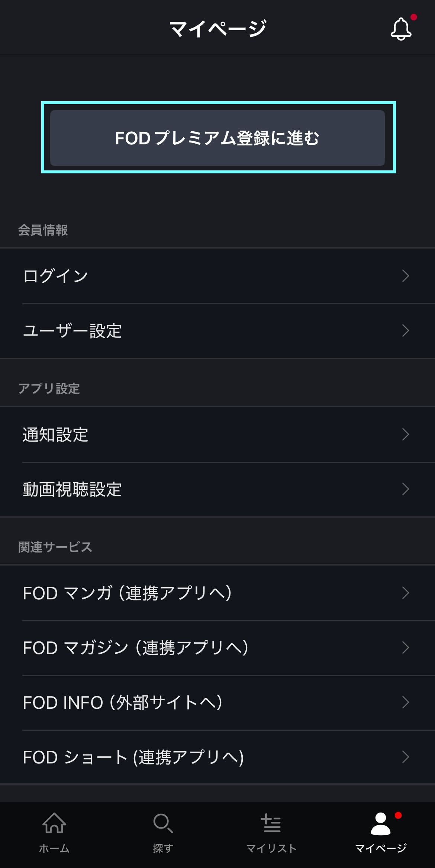Screen dimensions: 435x868
Task: Expand 通知設定 chevron arrow
Action: pyautogui.click(x=405, y=434)
